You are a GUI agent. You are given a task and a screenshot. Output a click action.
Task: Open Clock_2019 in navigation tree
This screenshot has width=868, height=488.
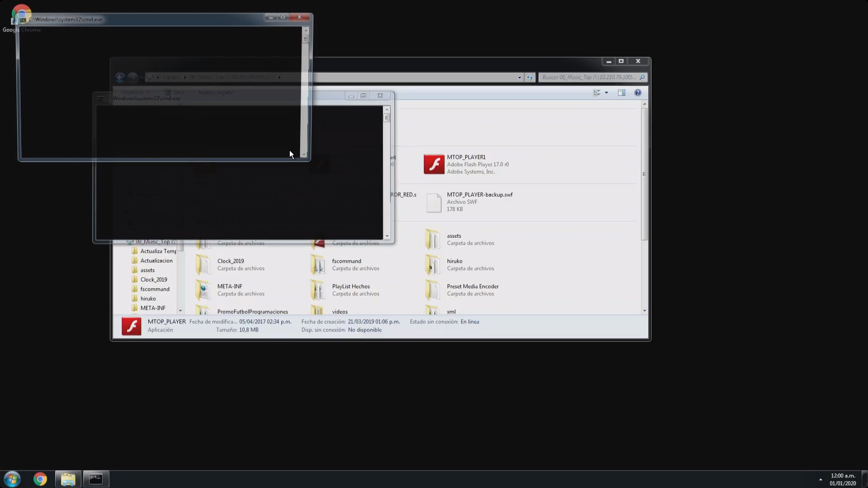[149, 280]
